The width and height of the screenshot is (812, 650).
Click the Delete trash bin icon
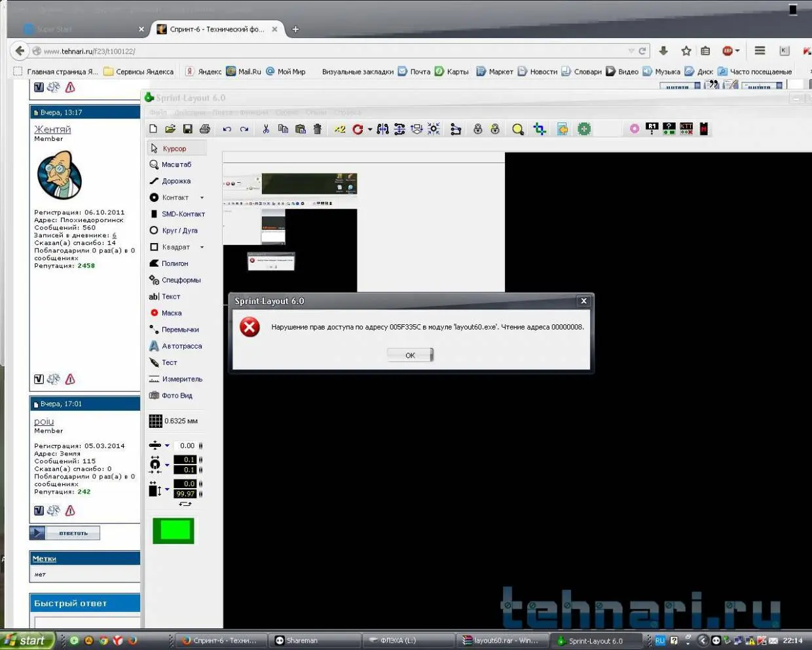[318, 129]
